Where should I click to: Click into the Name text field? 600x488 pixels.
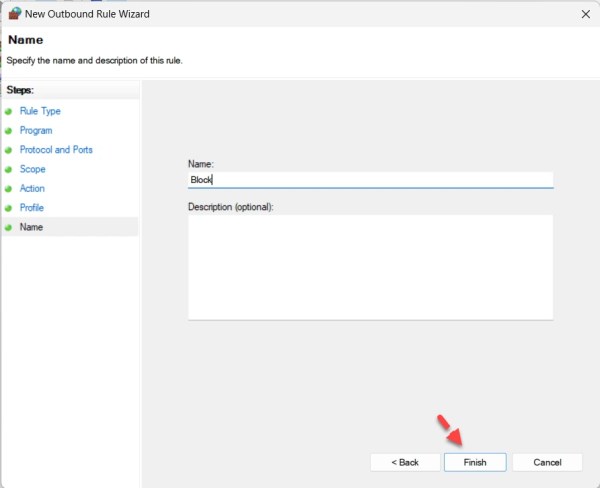370,180
